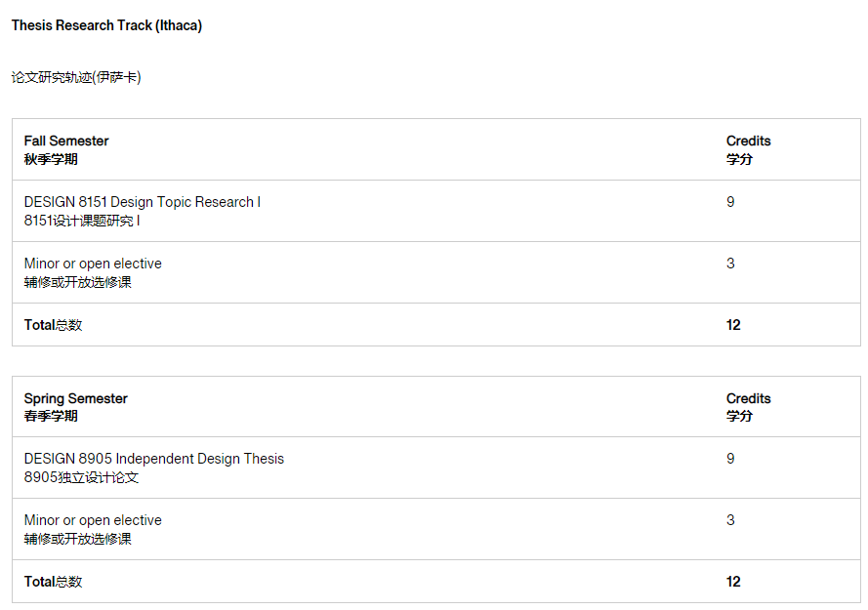
Task: Click the 9 credits for DESIGN 8905
Action: [x=730, y=459]
